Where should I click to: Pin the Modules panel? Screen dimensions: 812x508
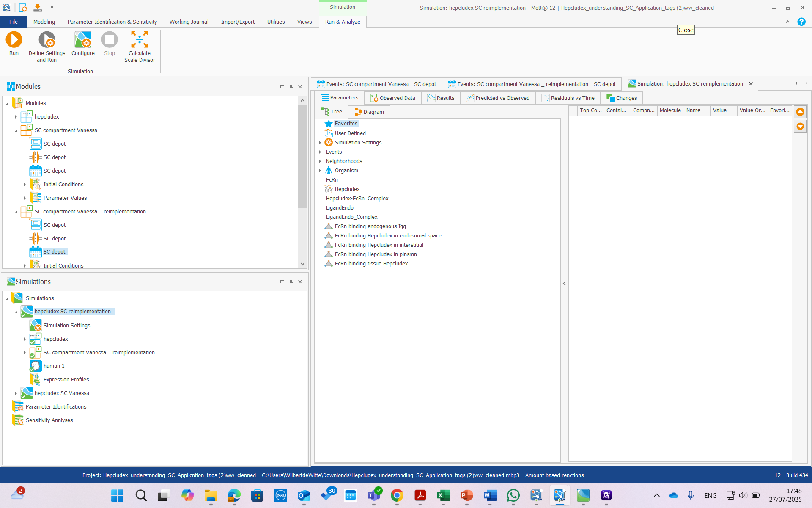point(291,86)
